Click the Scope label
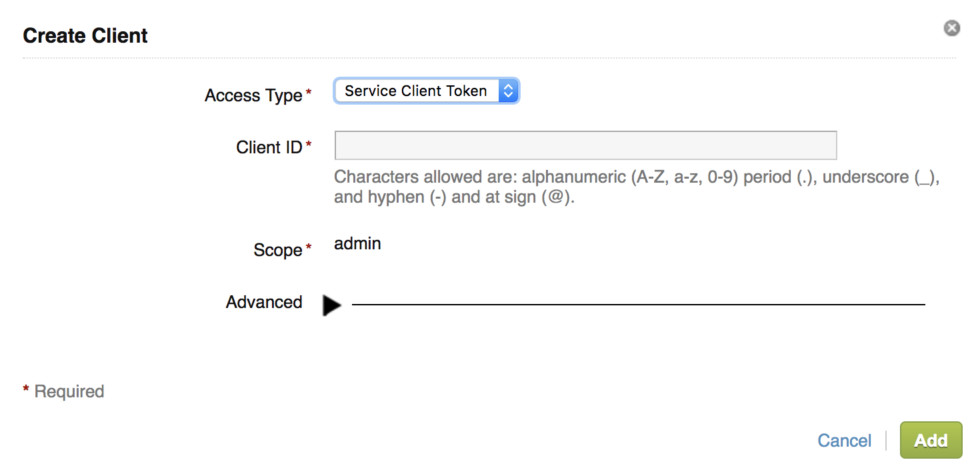Image resolution: width=980 pixels, height=464 pixels. (x=278, y=250)
